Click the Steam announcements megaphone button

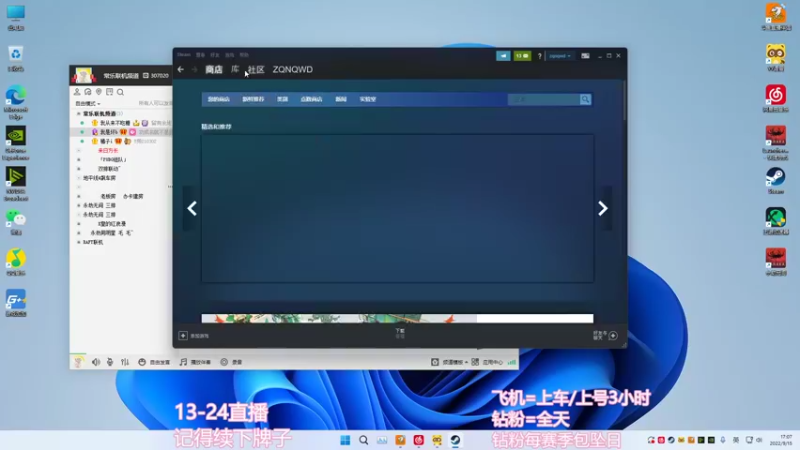[x=503, y=56]
